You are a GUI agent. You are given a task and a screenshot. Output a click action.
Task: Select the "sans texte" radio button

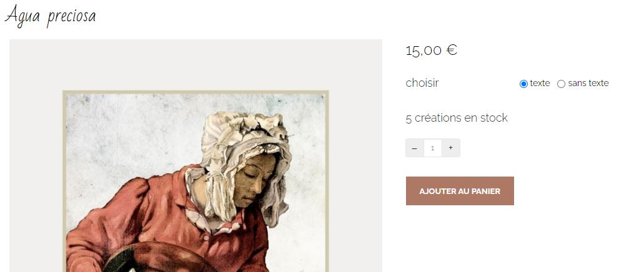coord(561,84)
